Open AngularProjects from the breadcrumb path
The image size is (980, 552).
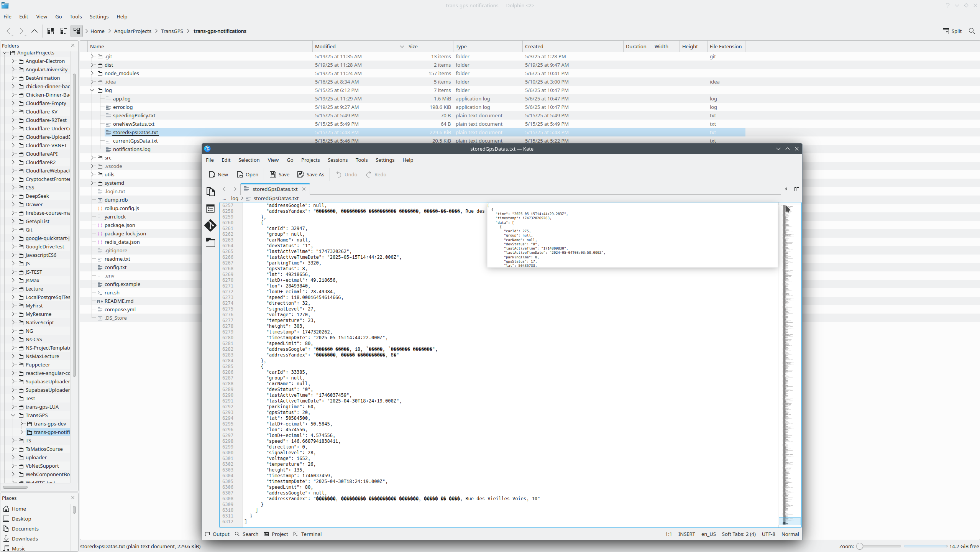point(133,31)
